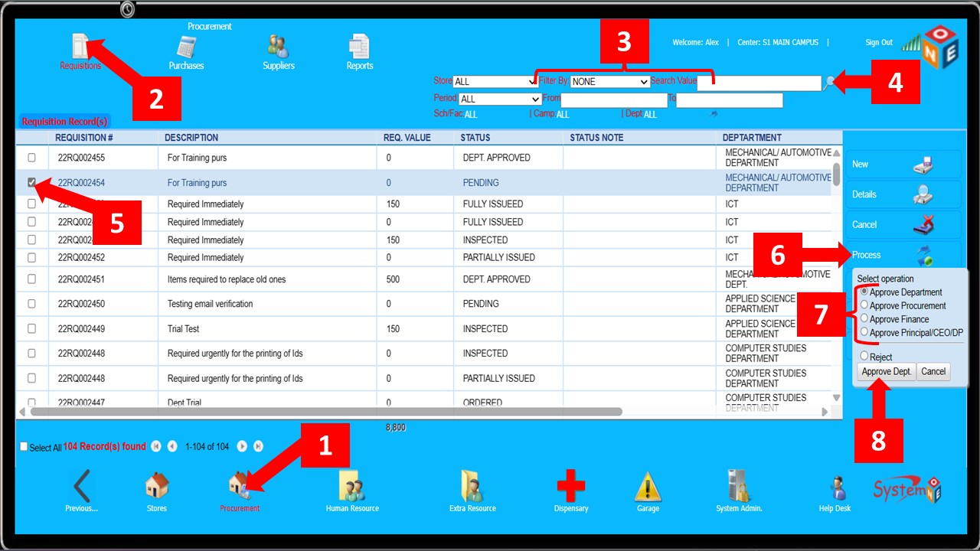Click the search magnifier icon

tap(828, 83)
